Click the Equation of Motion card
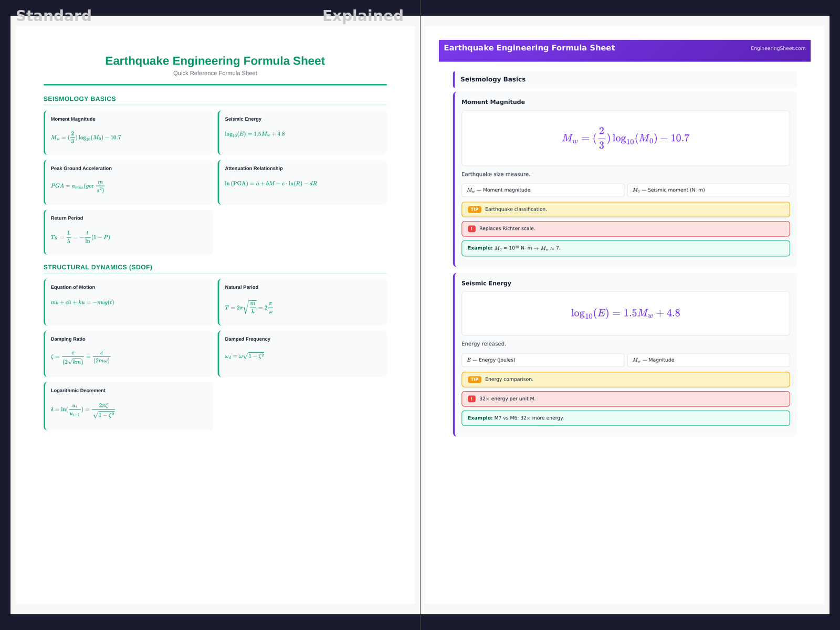The width and height of the screenshot is (840, 630). pyautogui.click(x=129, y=302)
